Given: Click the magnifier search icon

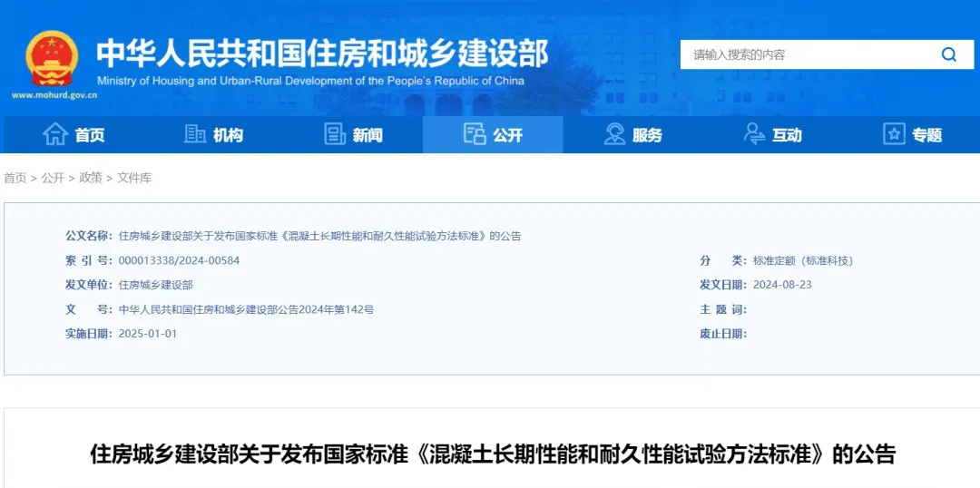Looking at the screenshot, I should tap(949, 54).
